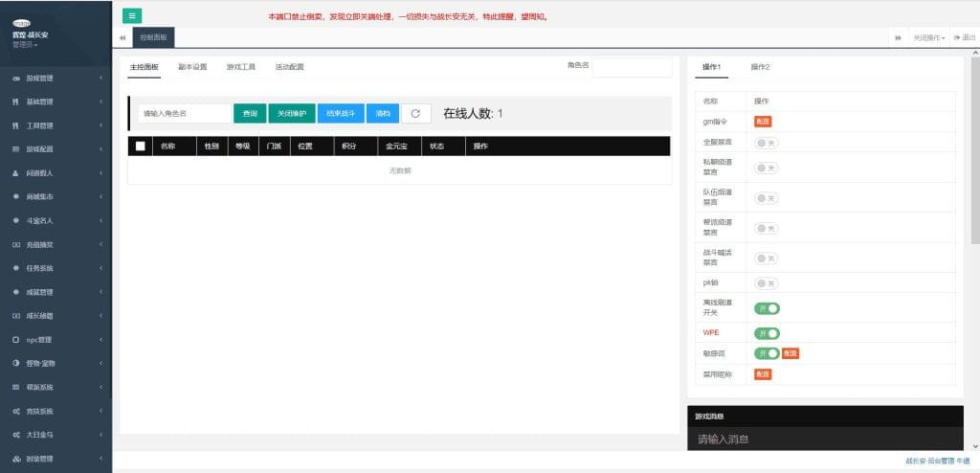
Task: Click the npc管理 square icon in sidebar
Action: 15,340
